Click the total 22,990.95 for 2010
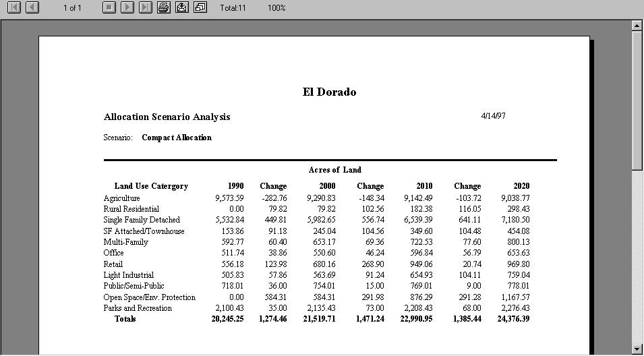 click(416, 319)
